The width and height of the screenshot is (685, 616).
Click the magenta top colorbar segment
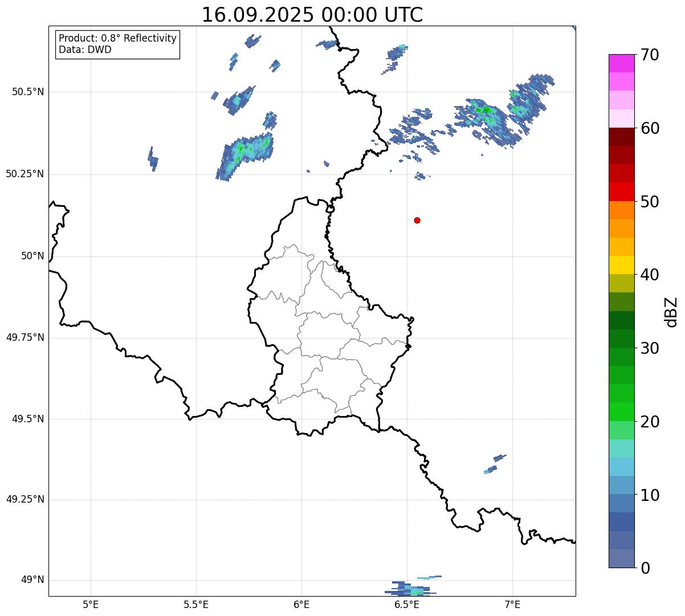coord(621,63)
